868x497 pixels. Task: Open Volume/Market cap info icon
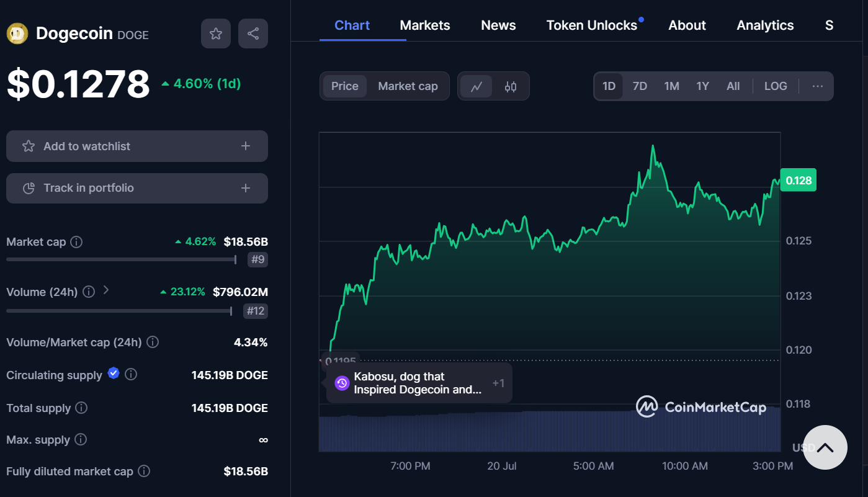point(153,342)
